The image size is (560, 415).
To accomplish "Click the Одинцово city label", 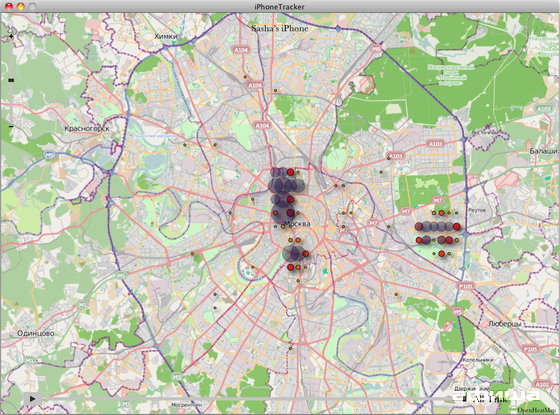I will point(36,333).
